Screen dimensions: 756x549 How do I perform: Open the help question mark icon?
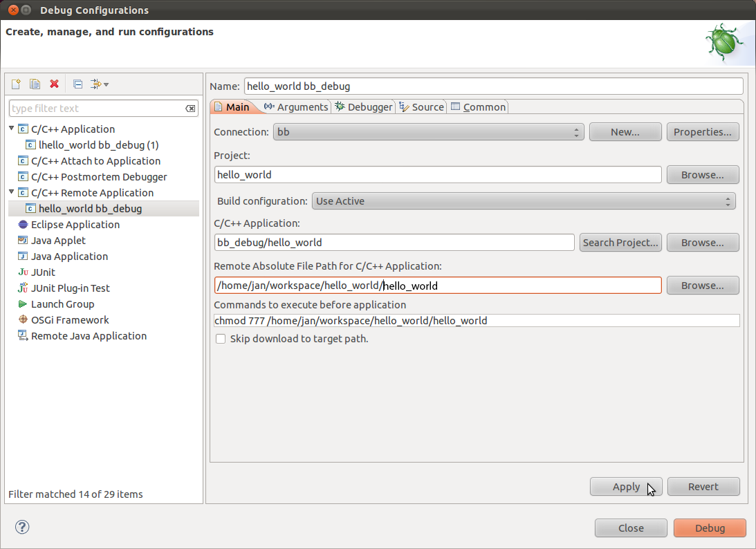(x=22, y=527)
